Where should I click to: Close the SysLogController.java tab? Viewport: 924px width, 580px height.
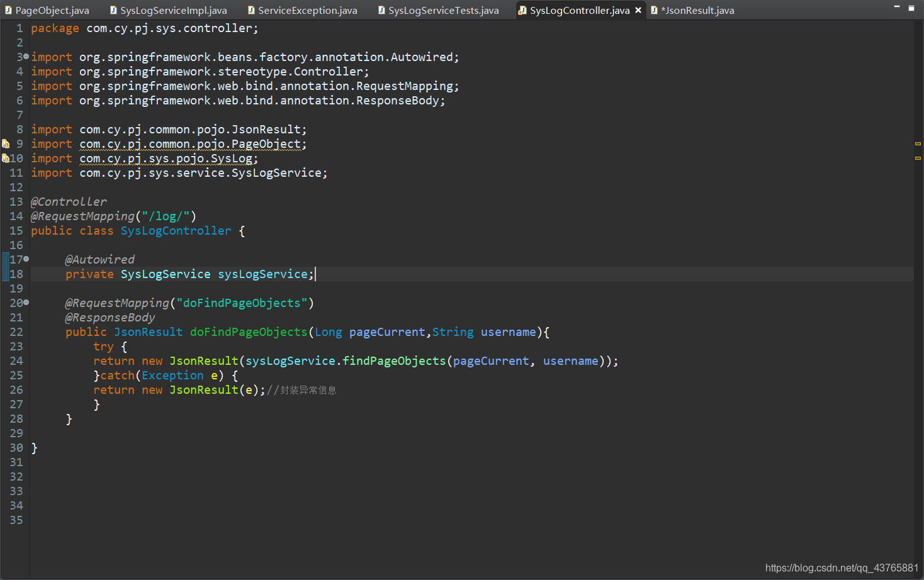coord(638,10)
